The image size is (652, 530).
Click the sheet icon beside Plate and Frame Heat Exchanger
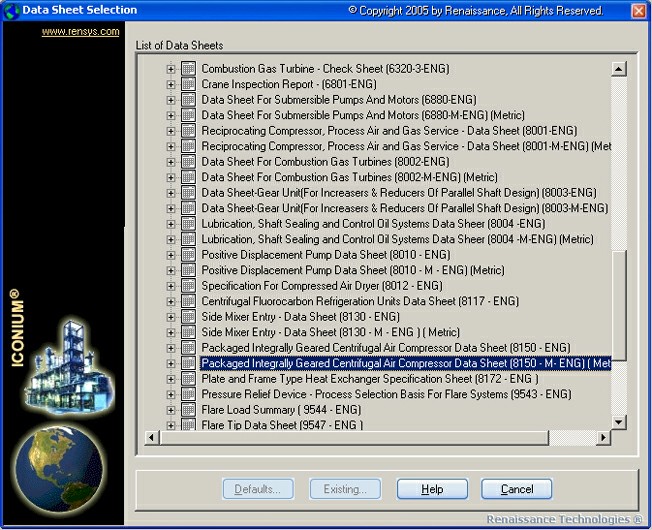point(188,379)
